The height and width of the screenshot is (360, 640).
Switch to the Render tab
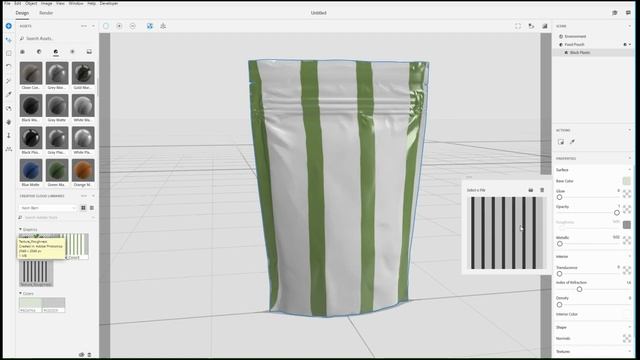(46, 13)
